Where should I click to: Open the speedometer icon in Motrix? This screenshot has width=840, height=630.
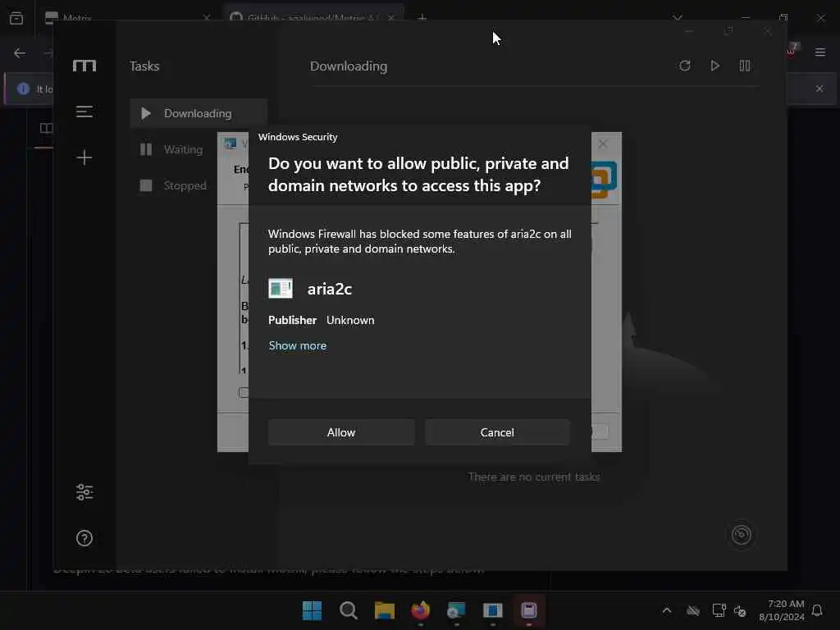coord(742,535)
